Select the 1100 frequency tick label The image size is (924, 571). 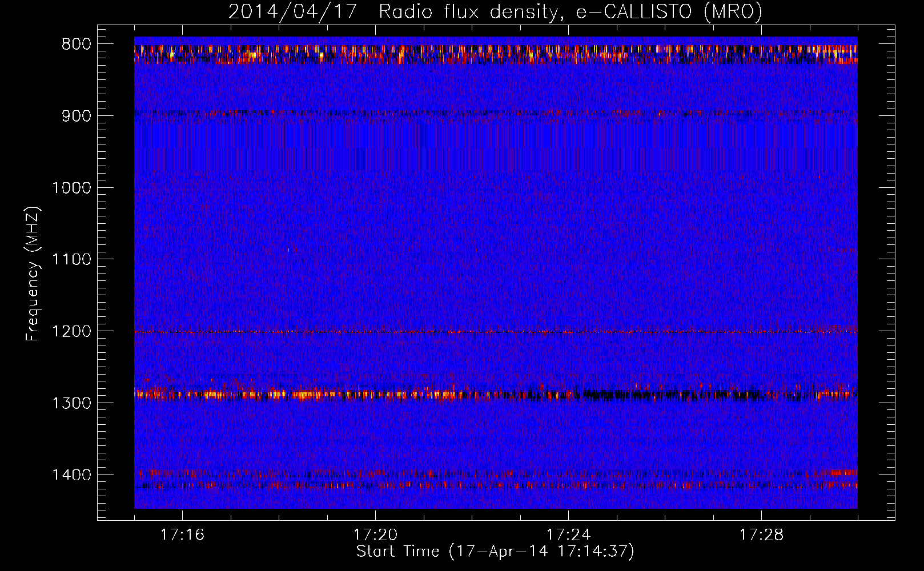71,260
